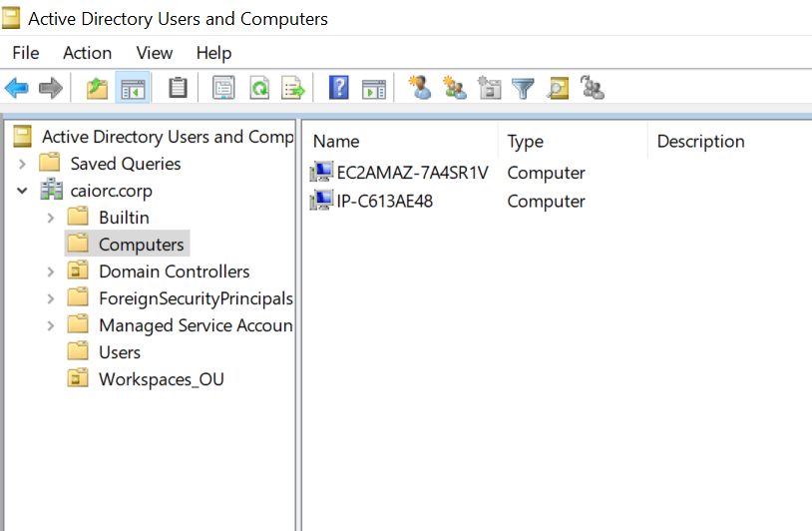Create a new user with toolbar icon

coord(419,87)
